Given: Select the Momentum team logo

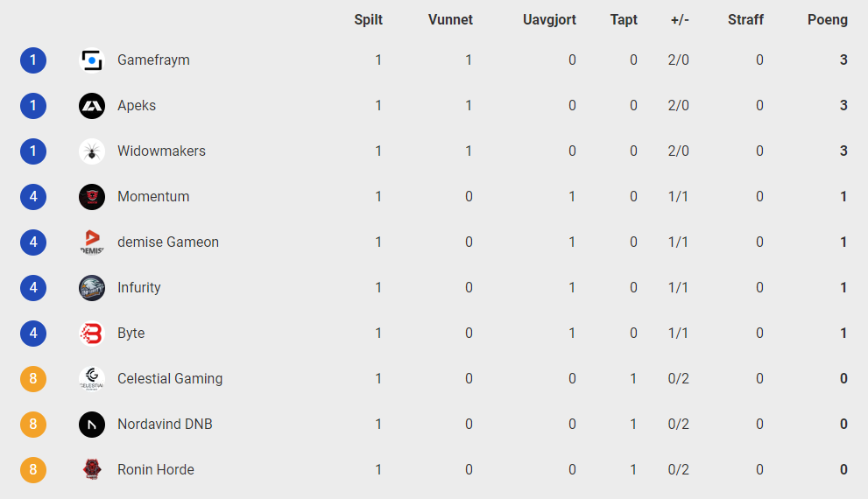Looking at the screenshot, I should tap(92, 197).
